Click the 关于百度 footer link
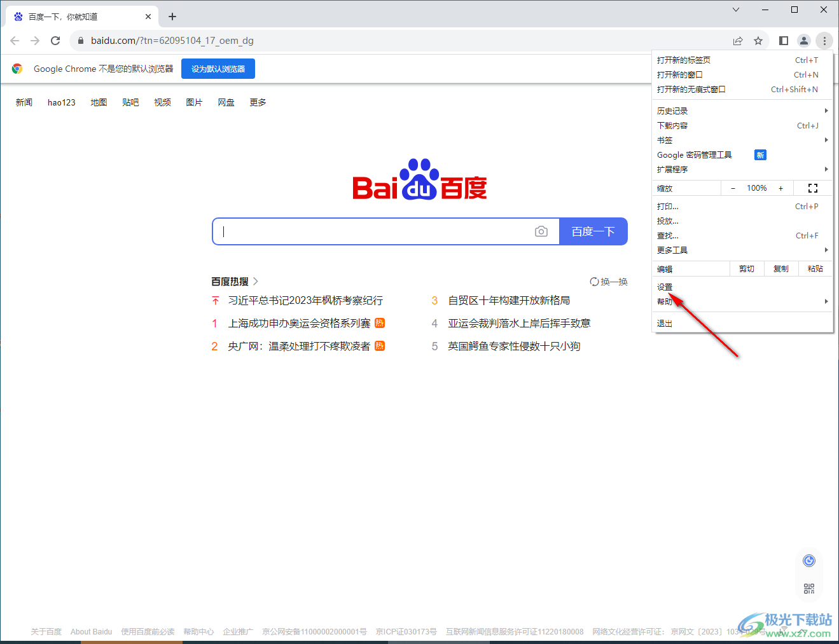 [x=46, y=632]
